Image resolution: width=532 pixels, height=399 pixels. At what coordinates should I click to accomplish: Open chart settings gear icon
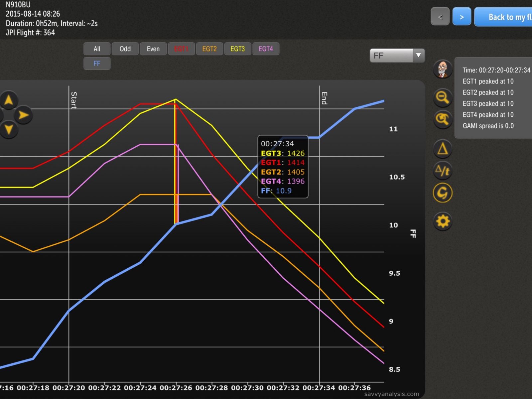click(443, 221)
